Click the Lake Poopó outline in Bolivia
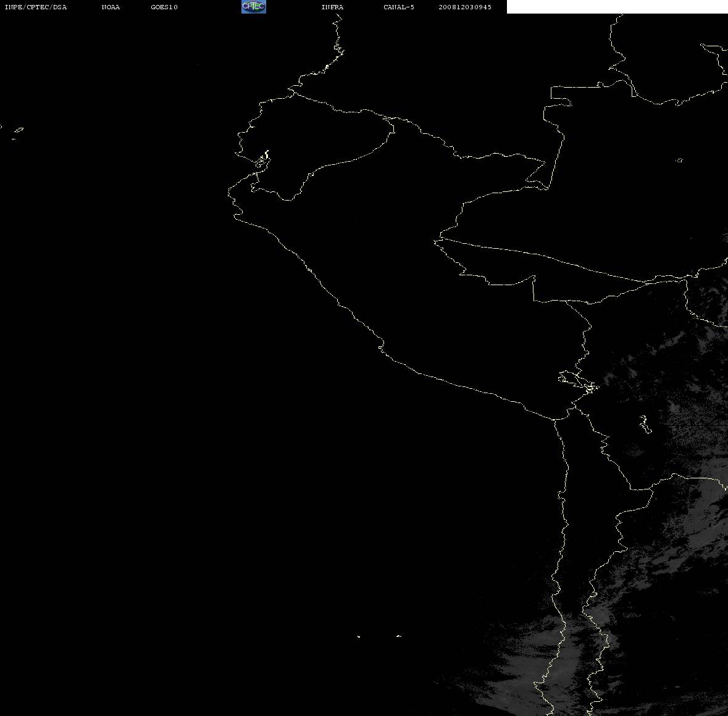The image size is (728, 716). point(645,424)
